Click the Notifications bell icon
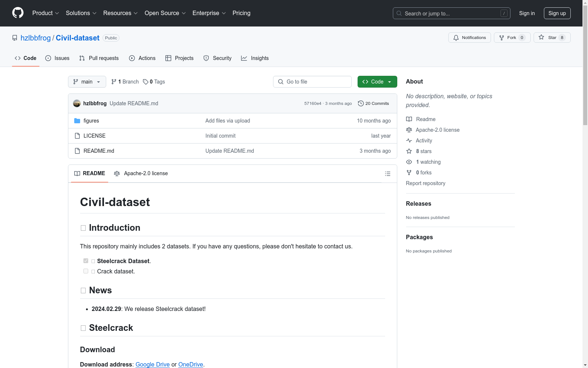Viewport: 588px width, 368px height. click(456, 38)
